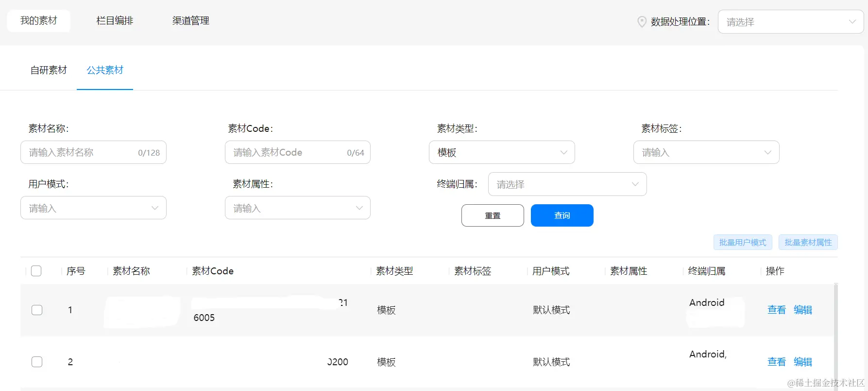868x391 pixels.
Task: Click the Android cell in row 1
Action: click(707, 302)
